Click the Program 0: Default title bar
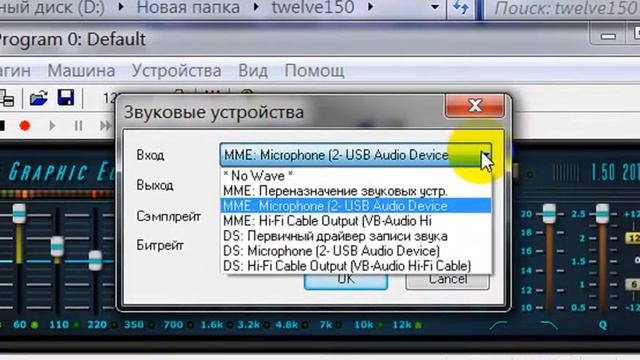Viewport: 640px width, 360px height. click(73, 40)
